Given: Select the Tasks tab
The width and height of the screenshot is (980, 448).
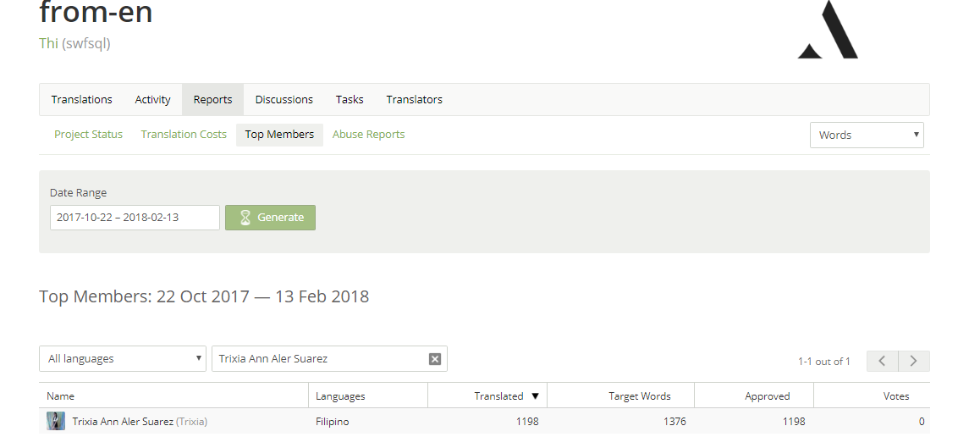Looking at the screenshot, I should click(x=350, y=99).
